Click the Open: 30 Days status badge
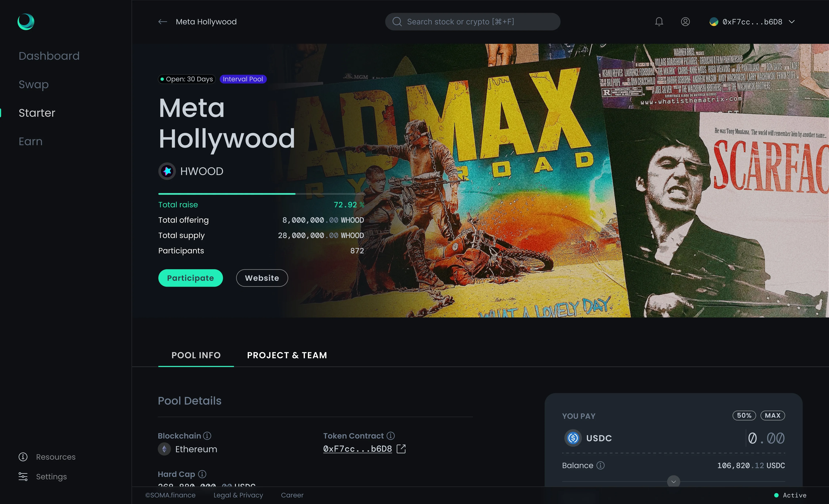The height and width of the screenshot is (504, 829). click(187, 79)
